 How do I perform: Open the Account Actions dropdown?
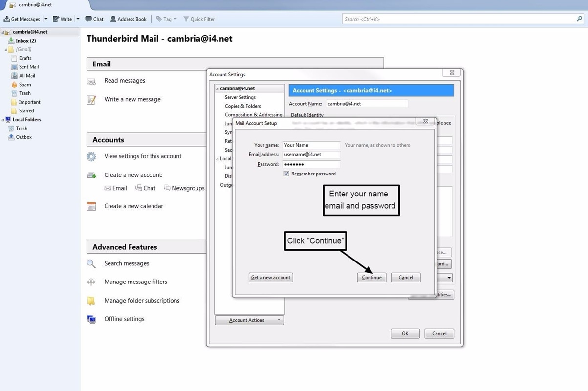pos(249,320)
